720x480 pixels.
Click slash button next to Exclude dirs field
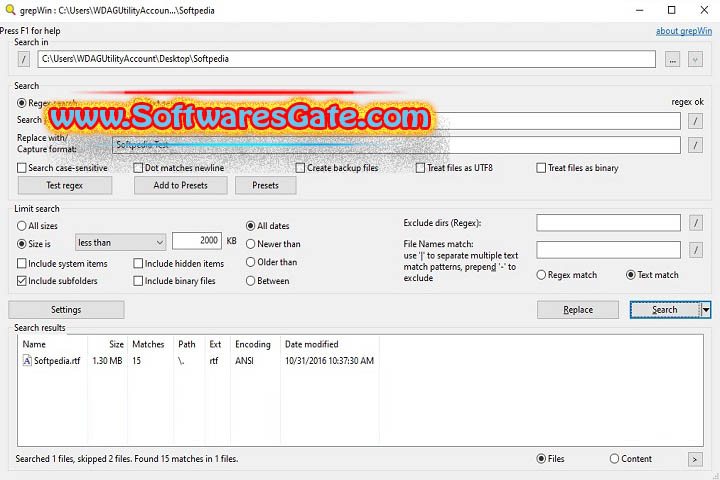(x=696, y=223)
